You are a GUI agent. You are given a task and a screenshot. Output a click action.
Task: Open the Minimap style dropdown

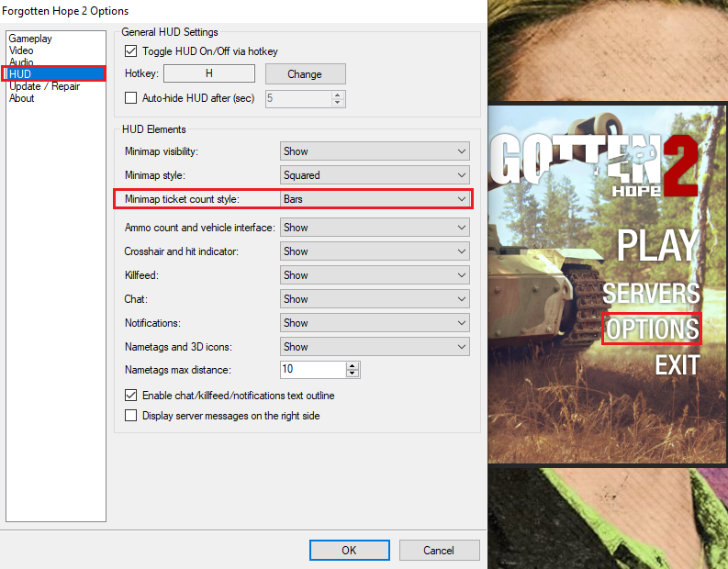click(x=375, y=175)
